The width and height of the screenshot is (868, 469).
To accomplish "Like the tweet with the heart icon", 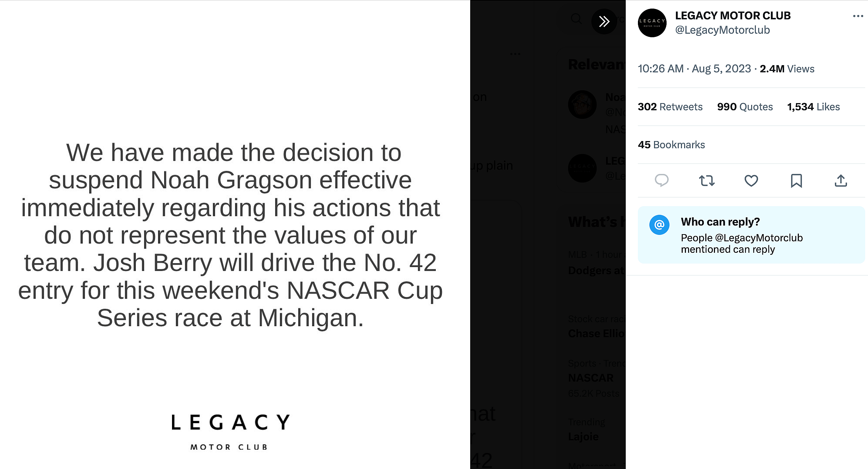I will [751, 180].
